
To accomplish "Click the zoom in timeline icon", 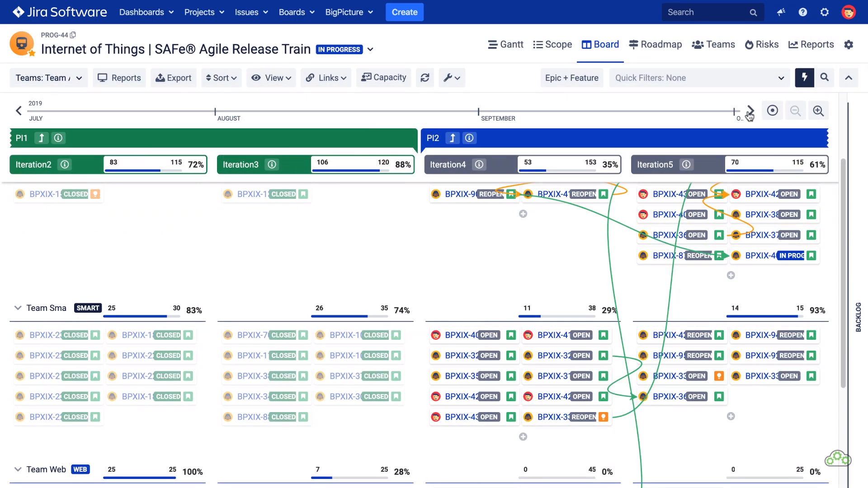I will [818, 110].
